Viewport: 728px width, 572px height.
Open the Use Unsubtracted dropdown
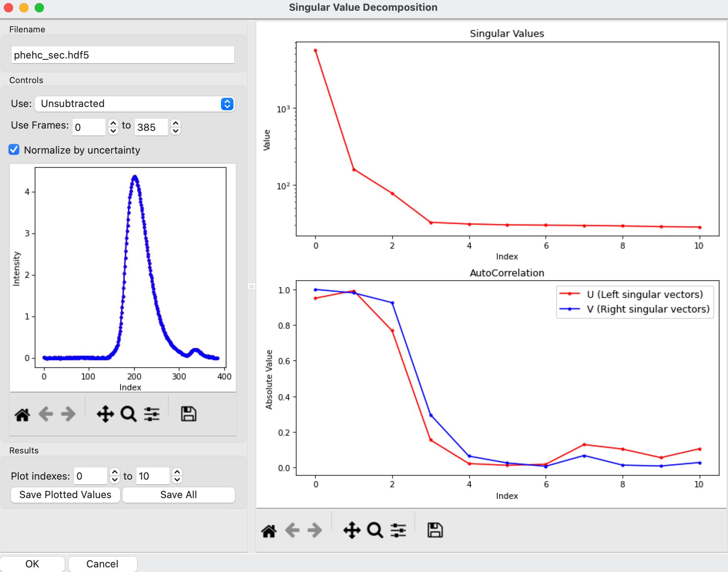pos(135,104)
